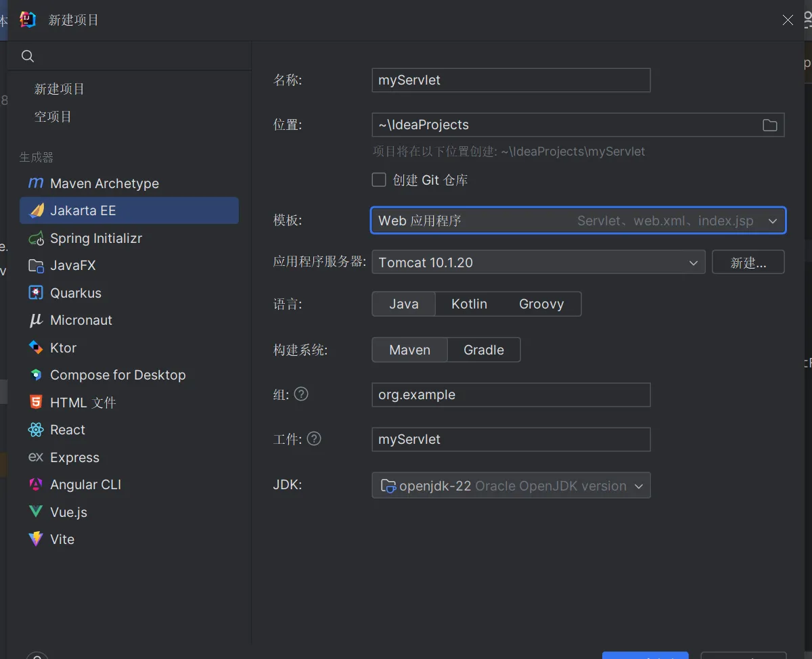Select Java as the language

click(404, 304)
